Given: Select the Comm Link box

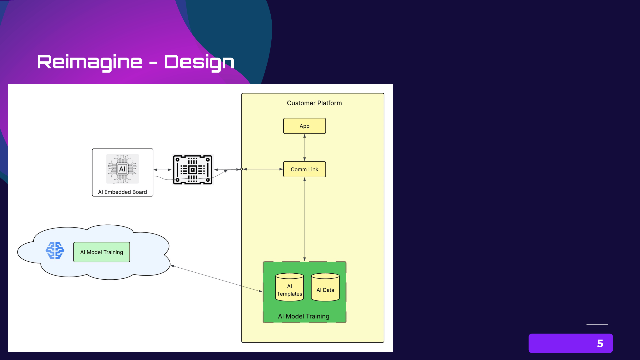Looking at the screenshot, I should [304, 169].
